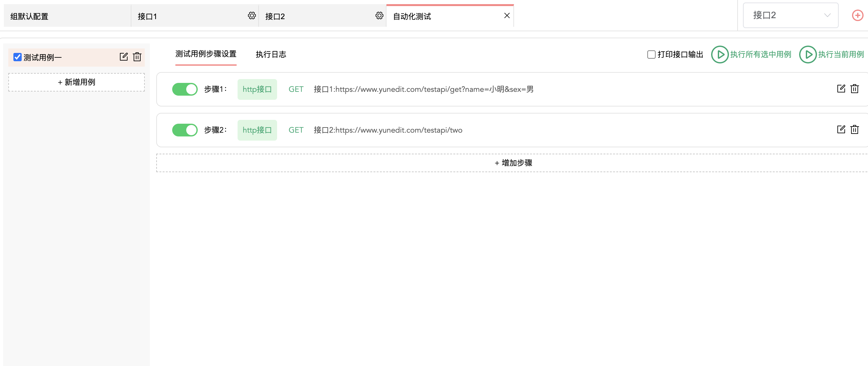Click the http接口 tag in 步骤2
This screenshot has width=868, height=366.
(257, 130)
